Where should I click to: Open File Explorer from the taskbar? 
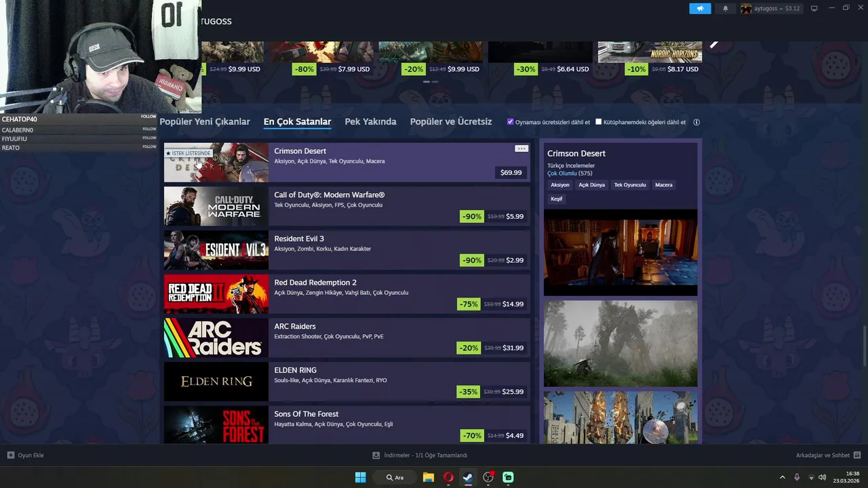tap(429, 477)
